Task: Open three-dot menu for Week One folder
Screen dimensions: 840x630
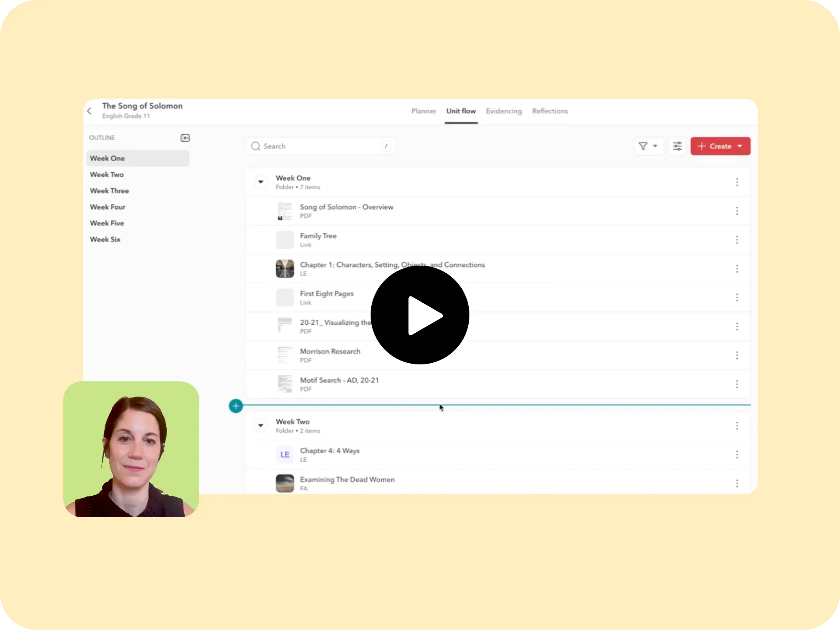Action: (x=737, y=182)
